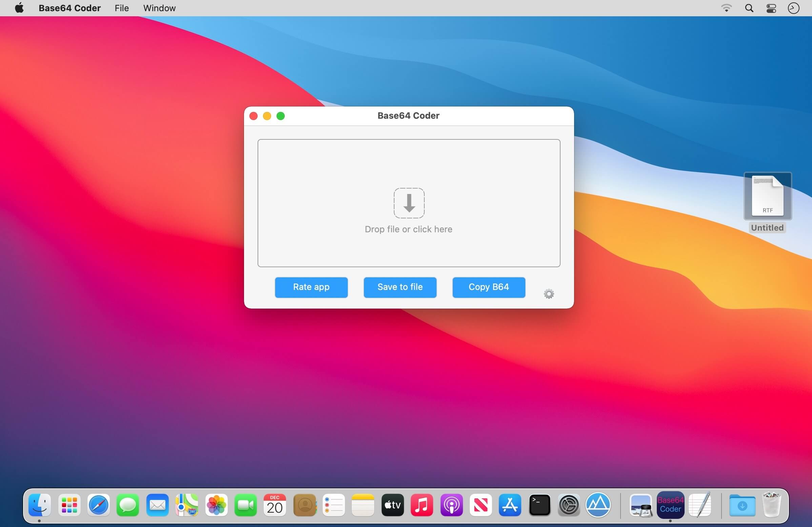Open Control Center in menu bar
Screen dimensions: 812x527
coord(771,8)
